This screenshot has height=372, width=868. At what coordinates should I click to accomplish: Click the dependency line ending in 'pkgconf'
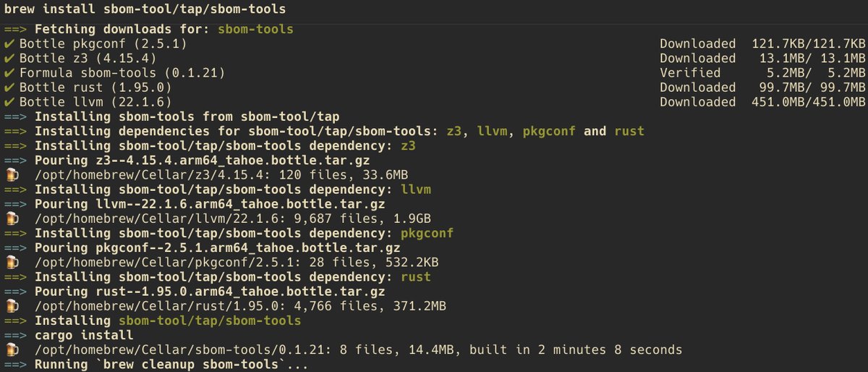(229, 233)
